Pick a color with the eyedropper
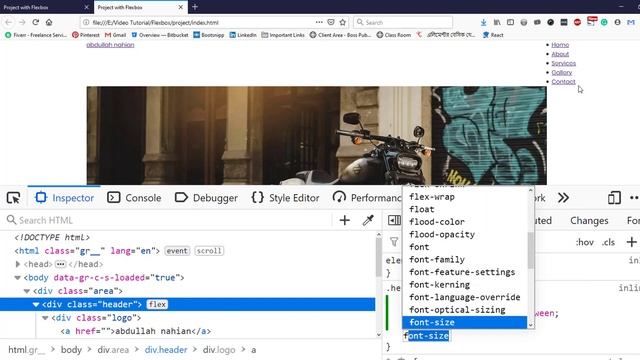Screen dimensions: 640x360 click(x=368, y=220)
